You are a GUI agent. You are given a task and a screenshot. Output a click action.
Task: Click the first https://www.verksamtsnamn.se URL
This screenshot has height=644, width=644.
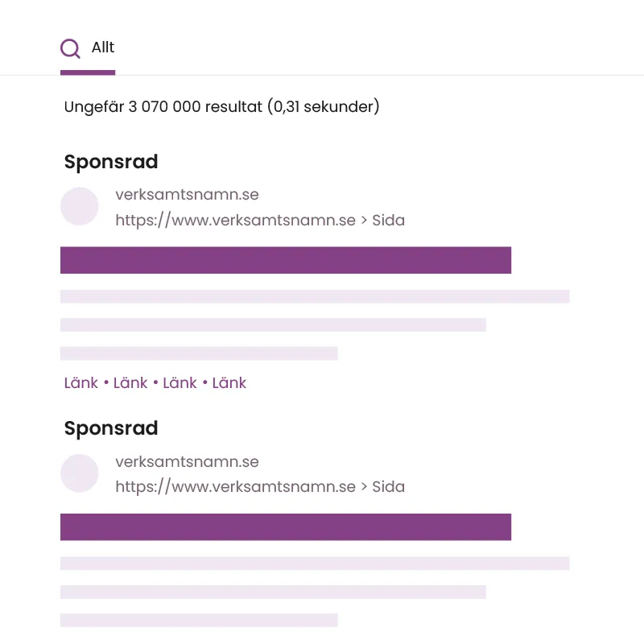[x=235, y=220]
